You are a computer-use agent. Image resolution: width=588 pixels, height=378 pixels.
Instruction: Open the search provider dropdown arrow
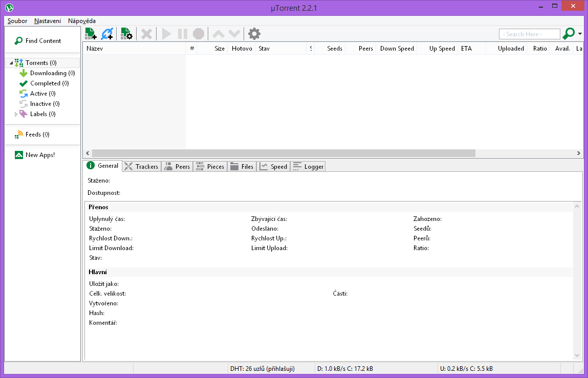[x=580, y=34]
